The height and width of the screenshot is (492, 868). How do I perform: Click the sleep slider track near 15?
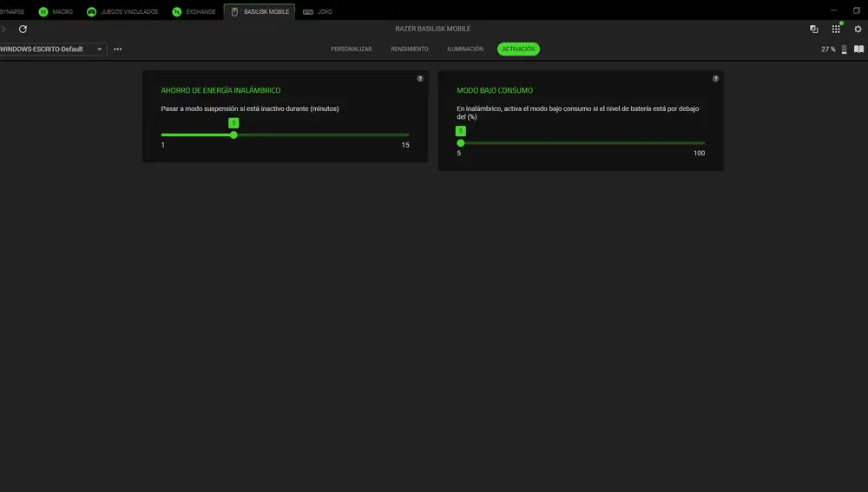(405, 135)
